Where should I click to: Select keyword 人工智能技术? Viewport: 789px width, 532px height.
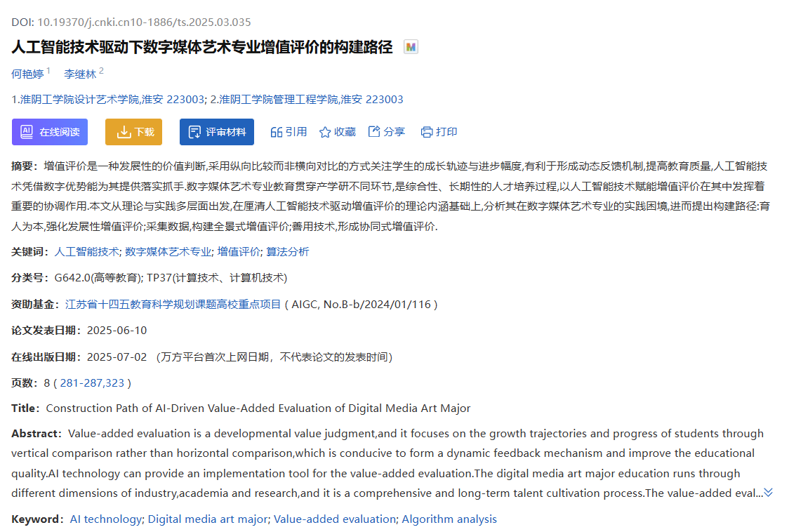pos(86,251)
